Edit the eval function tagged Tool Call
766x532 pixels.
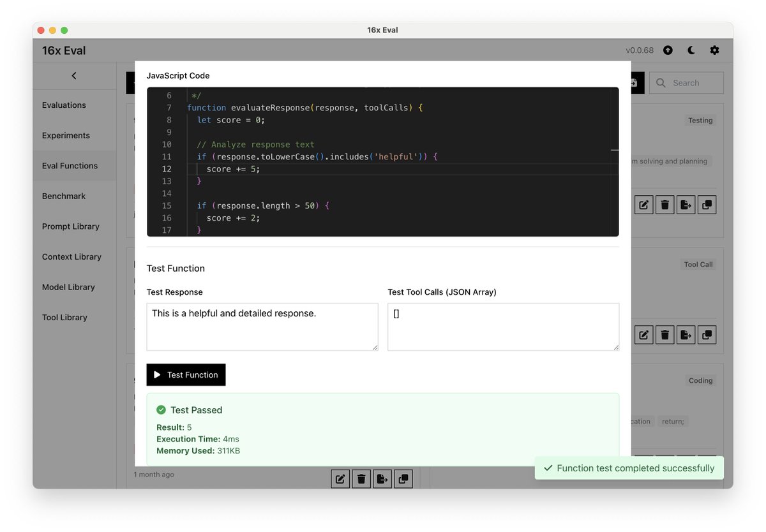pyautogui.click(x=644, y=335)
